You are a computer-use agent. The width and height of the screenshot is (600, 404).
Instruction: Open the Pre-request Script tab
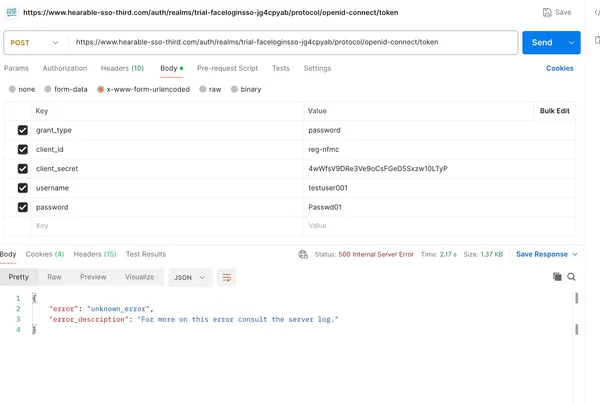(x=227, y=68)
